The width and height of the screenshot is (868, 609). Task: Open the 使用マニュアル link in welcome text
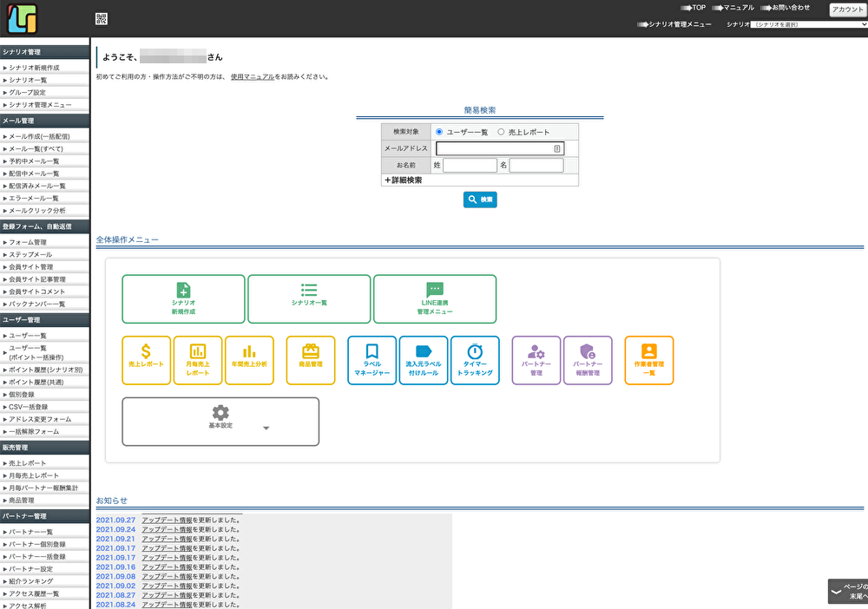(x=253, y=76)
